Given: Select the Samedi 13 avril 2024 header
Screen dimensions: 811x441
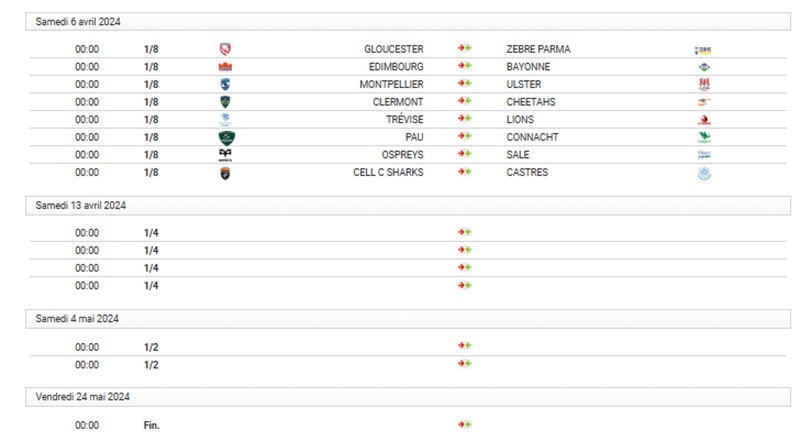Looking at the screenshot, I should (81, 205).
